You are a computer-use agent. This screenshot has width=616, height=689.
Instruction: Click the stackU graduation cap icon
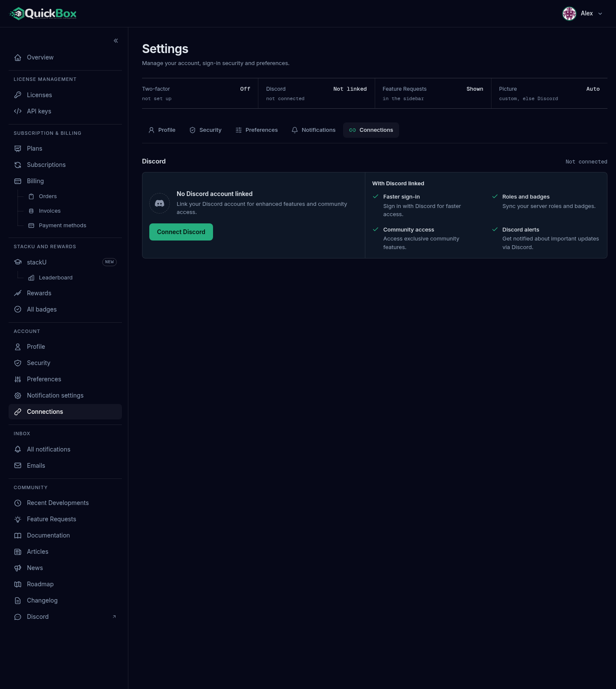(18, 262)
